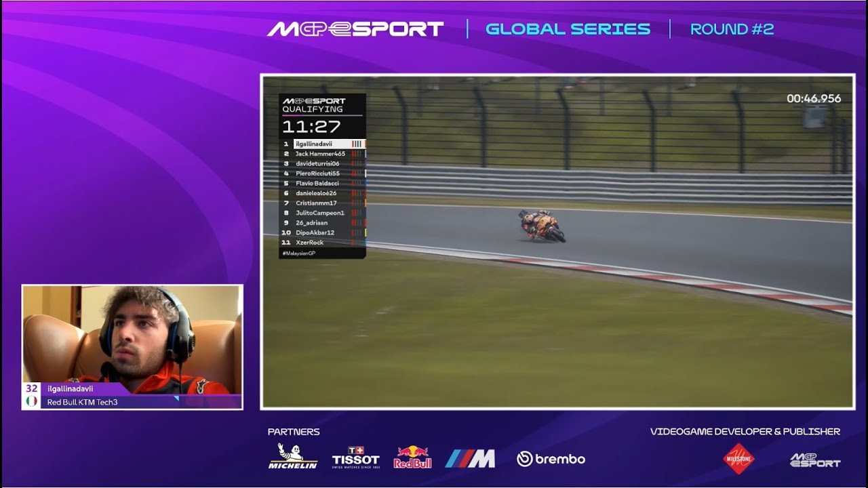Select PieroRicciuti55 in the leaderboard
868x488 pixels.
pyautogui.click(x=323, y=174)
